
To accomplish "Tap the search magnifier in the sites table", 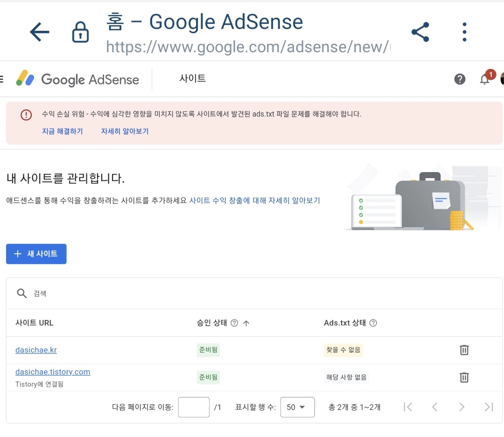I will pyautogui.click(x=21, y=293).
